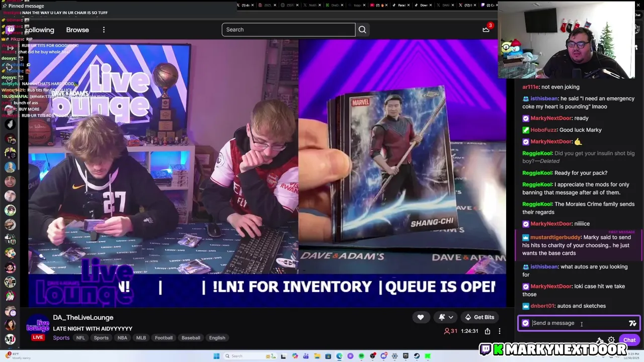This screenshot has height=362, width=644.
Task: Click the chat points icon beside the gear
Action: click(599, 340)
